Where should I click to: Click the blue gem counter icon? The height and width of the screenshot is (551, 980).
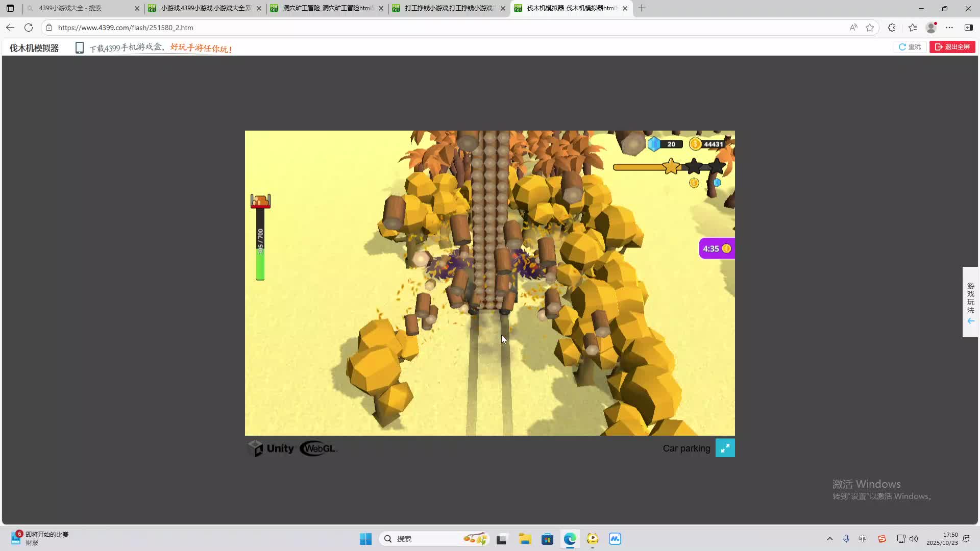coord(654,144)
